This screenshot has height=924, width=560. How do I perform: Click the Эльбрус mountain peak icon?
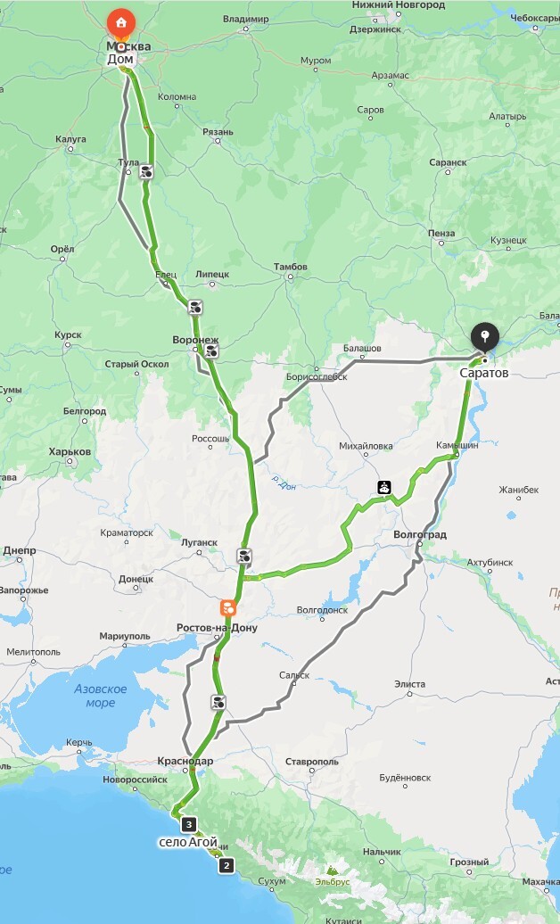point(332,870)
